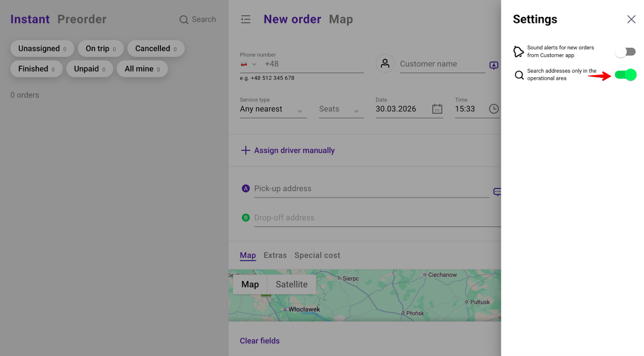Open the phone country code dropdown

[x=249, y=64]
